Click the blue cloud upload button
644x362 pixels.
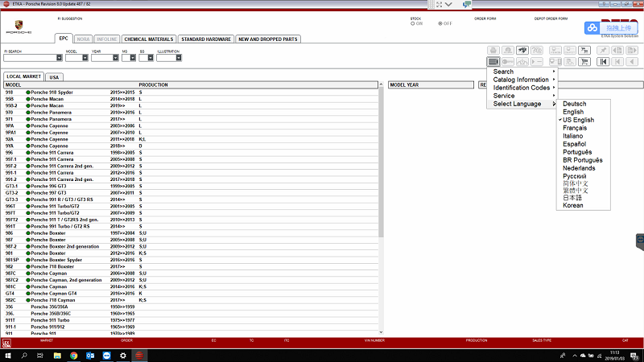click(611, 28)
